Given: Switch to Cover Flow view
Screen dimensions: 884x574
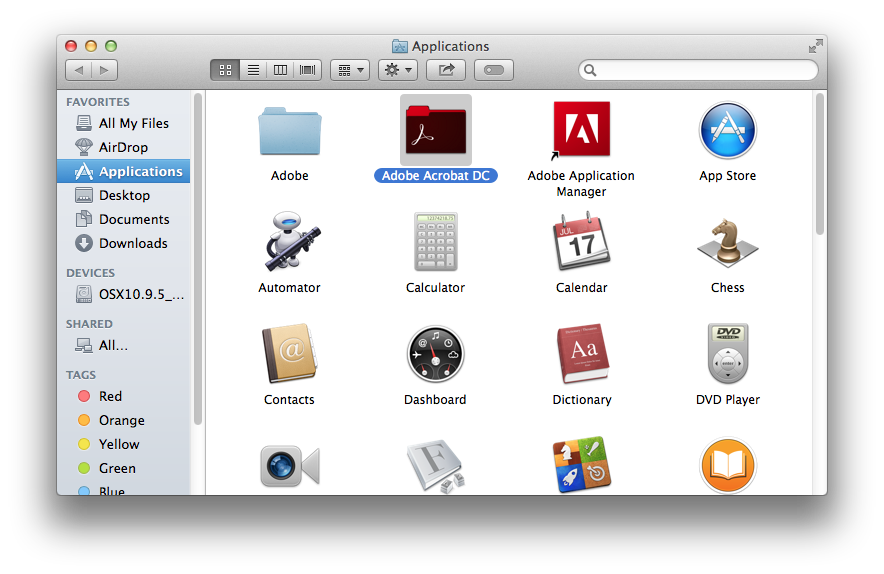Looking at the screenshot, I should 308,70.
